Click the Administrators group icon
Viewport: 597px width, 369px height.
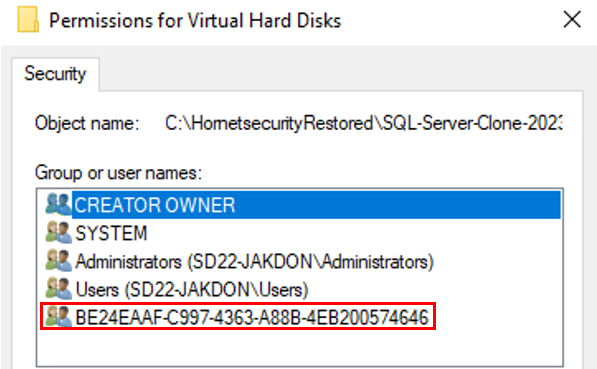coord(58,261)
